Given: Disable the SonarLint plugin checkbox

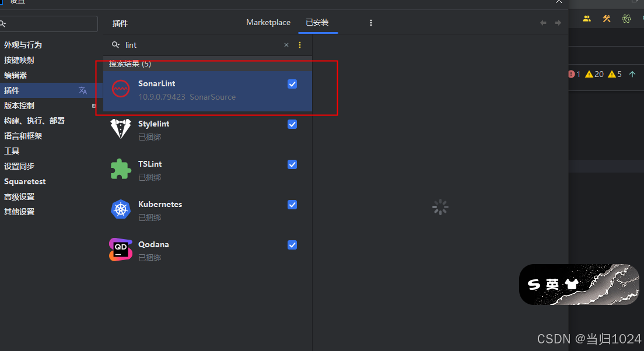Looking at the screenshot, I should (292, 84).
